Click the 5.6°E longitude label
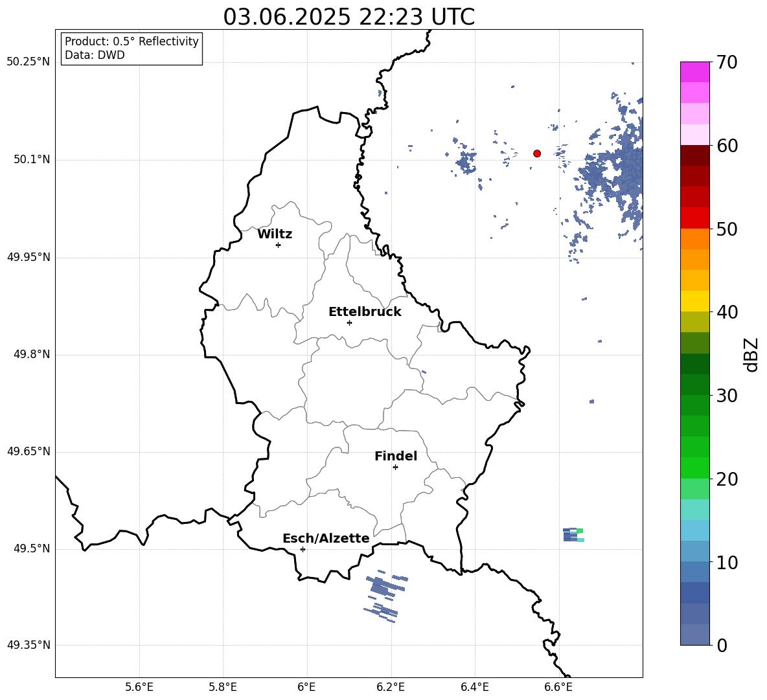Screen dimensions: 767x700 coord(139,687)
